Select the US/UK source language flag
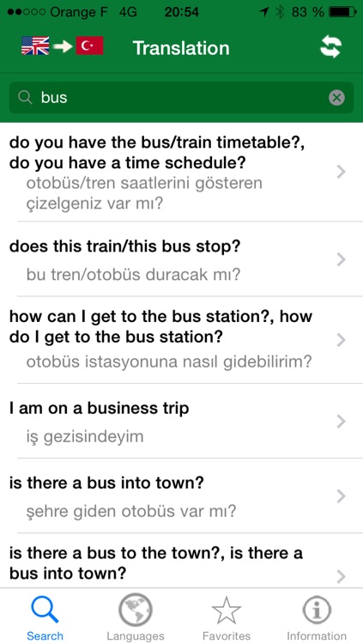This screenshot has height=644, width=363. [x=35, y=46]
